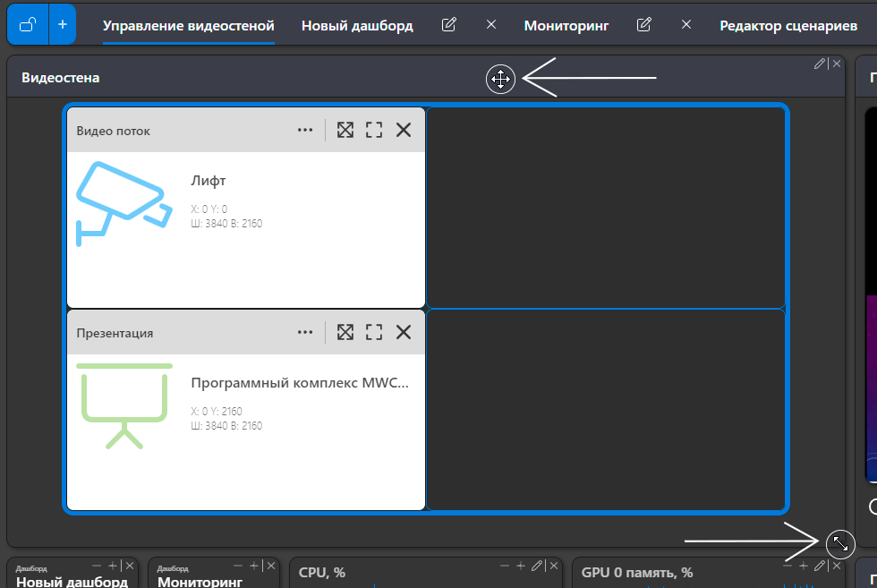Open the Новый дашборд dashboard widget
The height and width of the screenshot is (588, 877).
coord(72,582)
